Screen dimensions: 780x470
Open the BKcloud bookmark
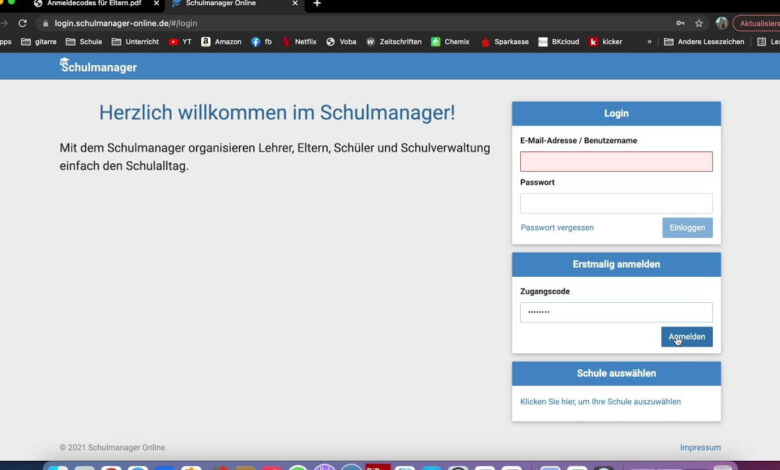coord(559,42)
